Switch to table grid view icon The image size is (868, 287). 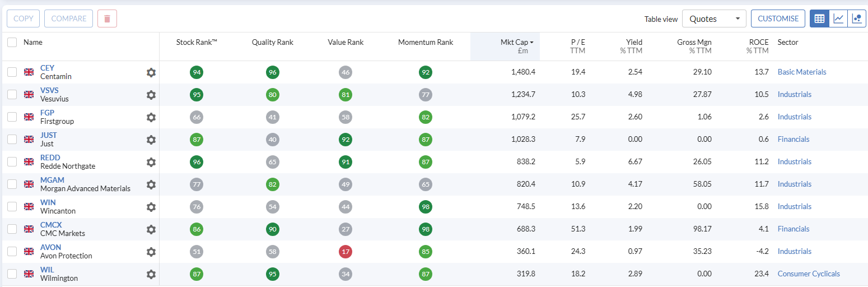(x=819, y=18)
